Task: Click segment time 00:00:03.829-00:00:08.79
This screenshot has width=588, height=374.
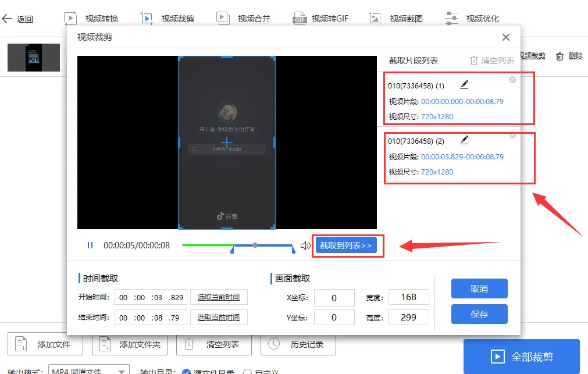Action: [x=462, y=157]
